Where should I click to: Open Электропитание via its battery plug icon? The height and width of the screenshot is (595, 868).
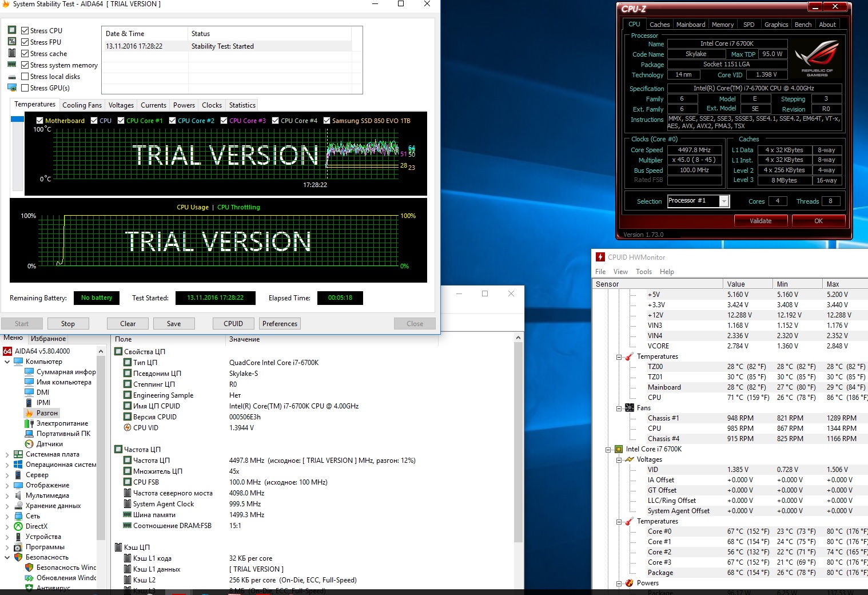(29, 423)
